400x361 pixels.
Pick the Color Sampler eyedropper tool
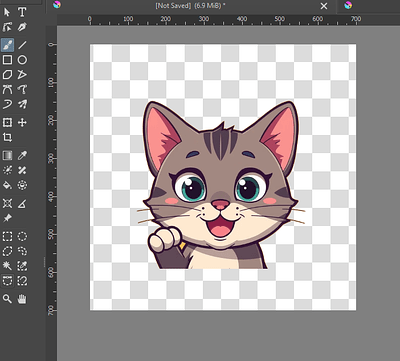(22, 155)
